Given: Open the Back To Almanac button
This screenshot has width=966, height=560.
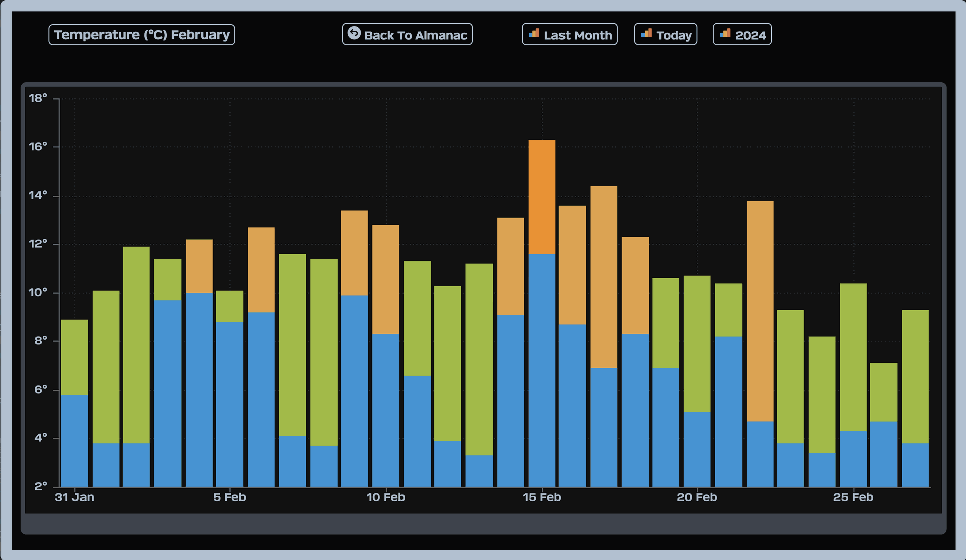Looking at the screenshot, I should click(408, 35).
